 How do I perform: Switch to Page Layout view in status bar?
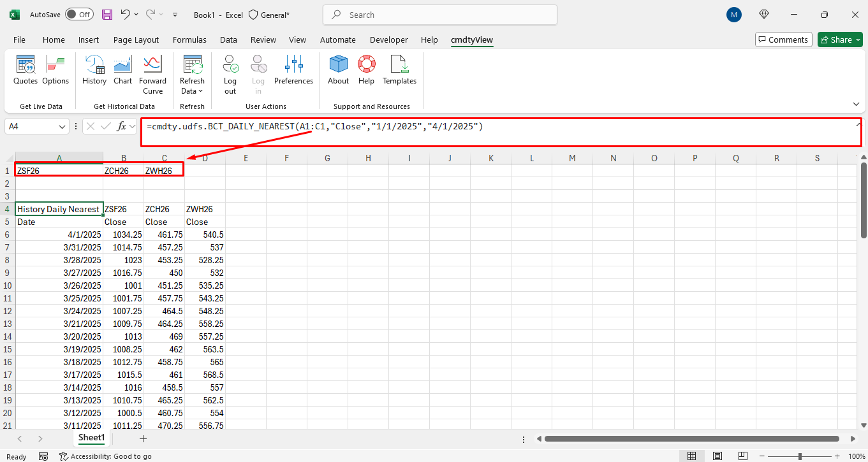[717, 456]
